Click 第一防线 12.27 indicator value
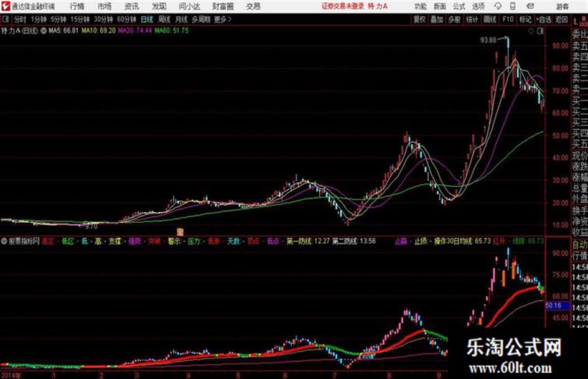 [x=308, y=241]
